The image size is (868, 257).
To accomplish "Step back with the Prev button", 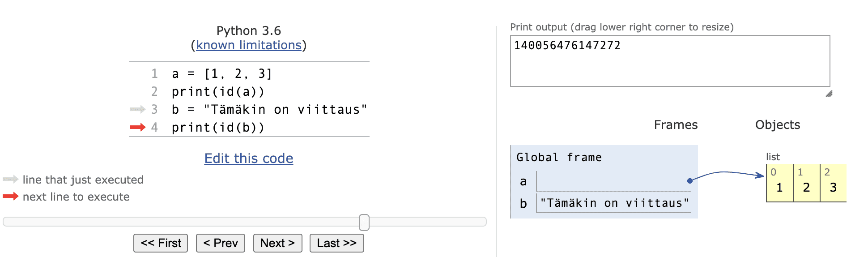I will (221, 243).
